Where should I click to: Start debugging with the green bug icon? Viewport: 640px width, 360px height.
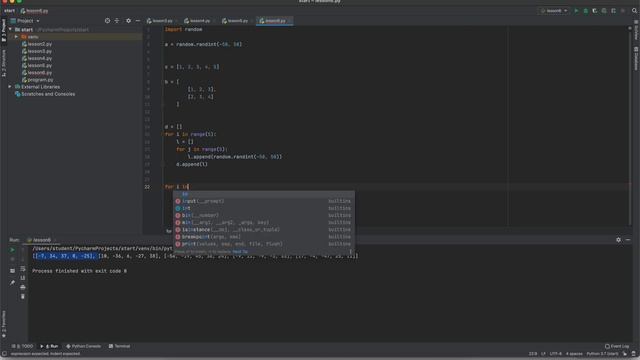(x=586, y=11)
